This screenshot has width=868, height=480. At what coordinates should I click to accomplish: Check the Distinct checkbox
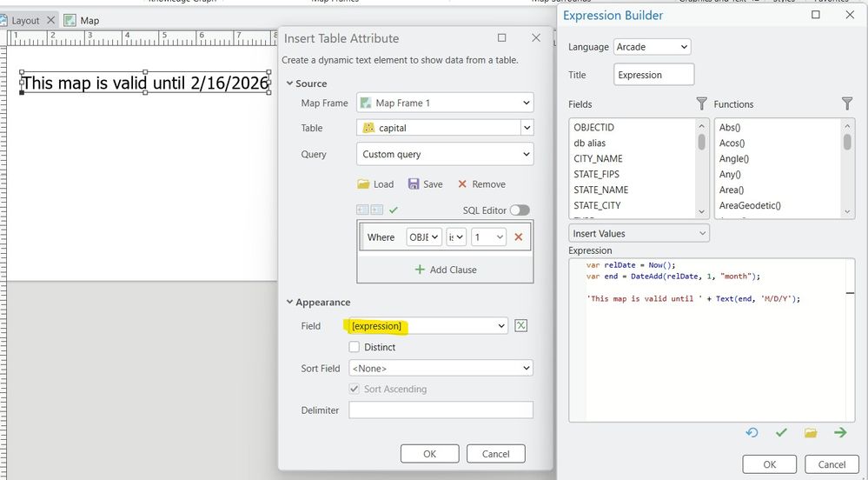click(x=354, y=347)
